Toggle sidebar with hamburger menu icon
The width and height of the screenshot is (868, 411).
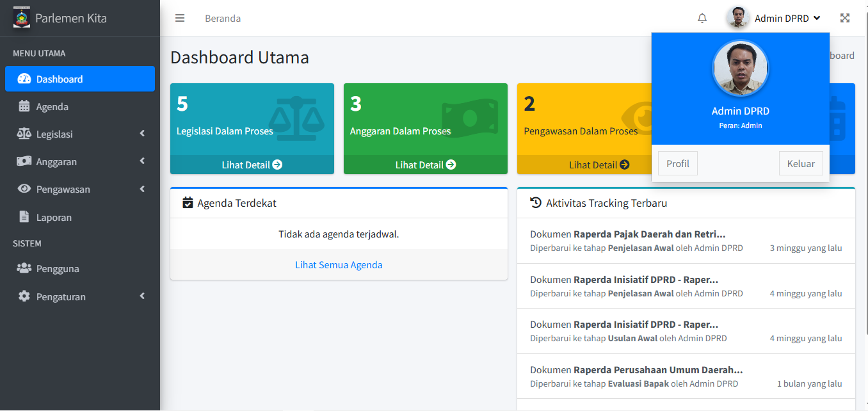(180, 18)
